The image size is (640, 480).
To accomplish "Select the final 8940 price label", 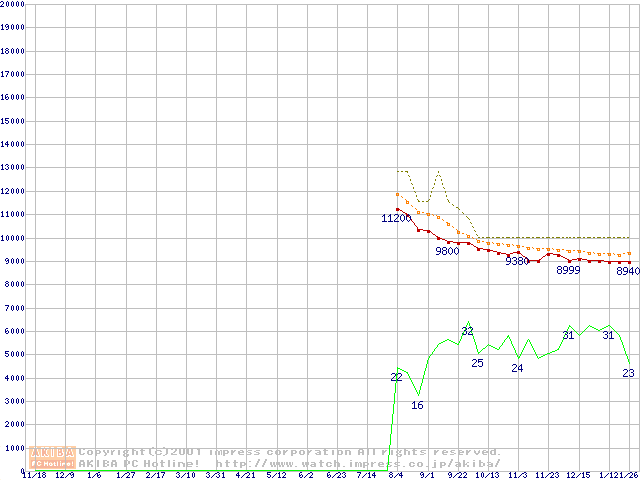I will point(627,271).
